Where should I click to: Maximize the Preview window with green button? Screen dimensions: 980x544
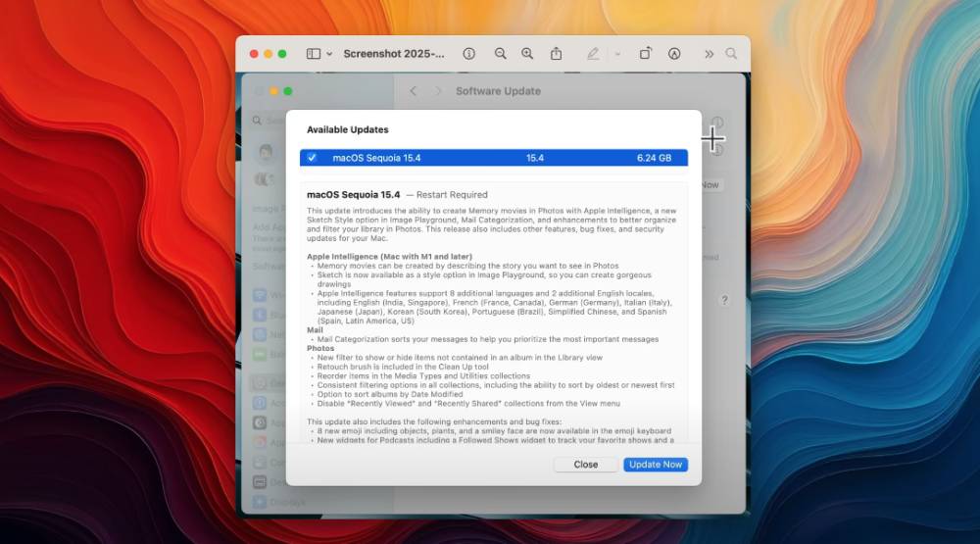click(x=282, y=54)
